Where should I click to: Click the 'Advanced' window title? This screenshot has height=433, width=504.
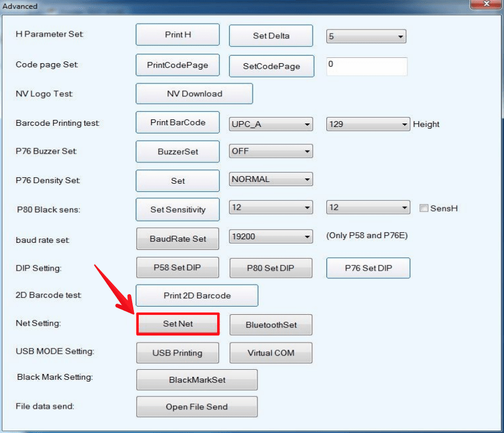(x=20, y=6)
